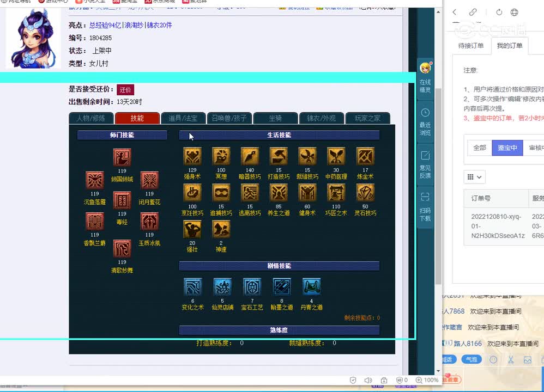Open the 锦衣/外观 tab
Viewport: 544px width, 392px height.
(x=322, y=118)
